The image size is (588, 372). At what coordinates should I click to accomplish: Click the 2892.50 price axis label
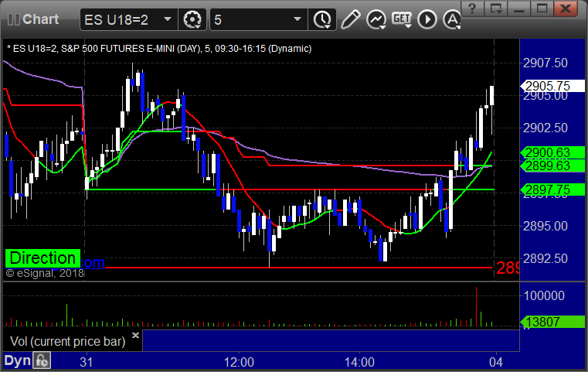point(546,258)
